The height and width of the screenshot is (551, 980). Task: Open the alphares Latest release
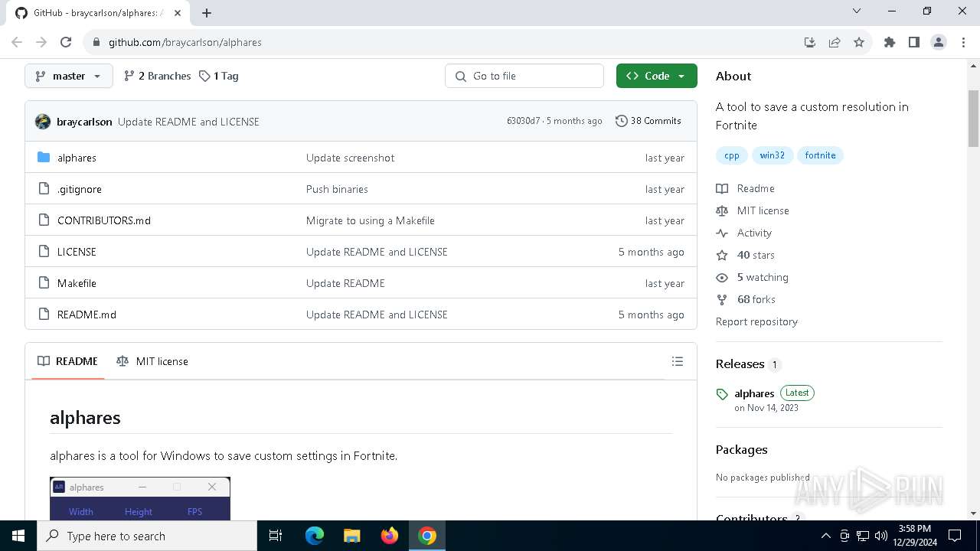754,393
